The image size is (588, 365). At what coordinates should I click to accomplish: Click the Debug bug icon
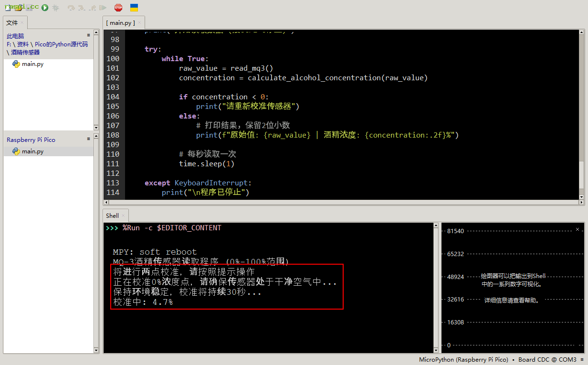[56, 8]
